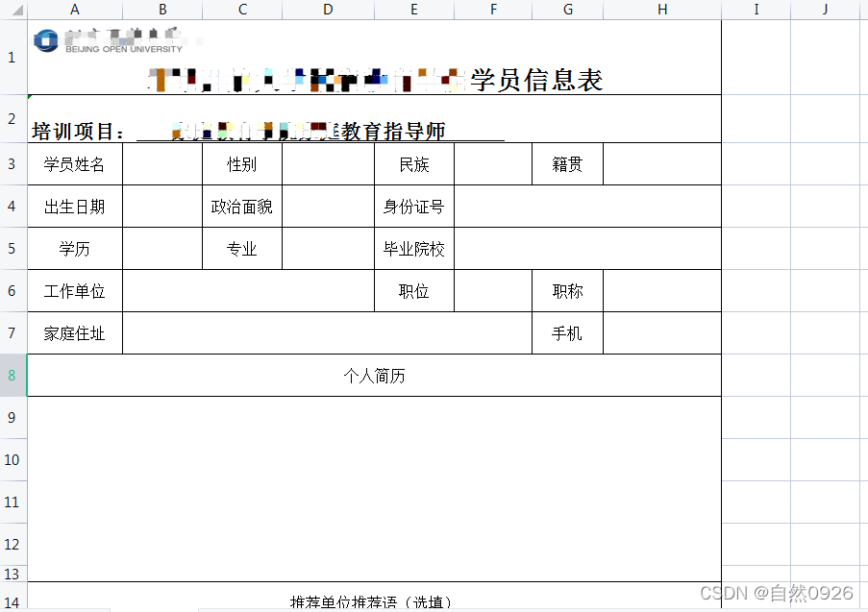Image resolution: width=868 pixels, height=612 pixels.
Task: Click the 民族 label cell
Action: tap(414, 163)
